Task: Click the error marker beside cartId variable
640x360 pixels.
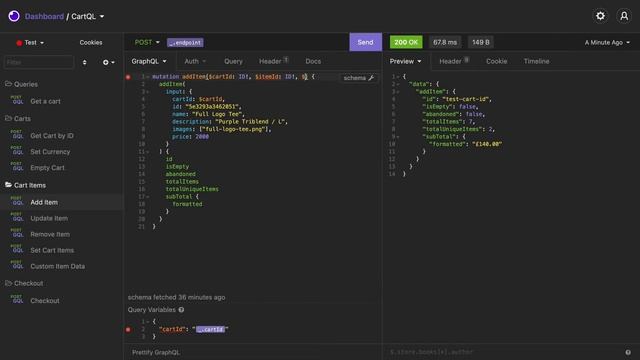Action: click(128, 329)
